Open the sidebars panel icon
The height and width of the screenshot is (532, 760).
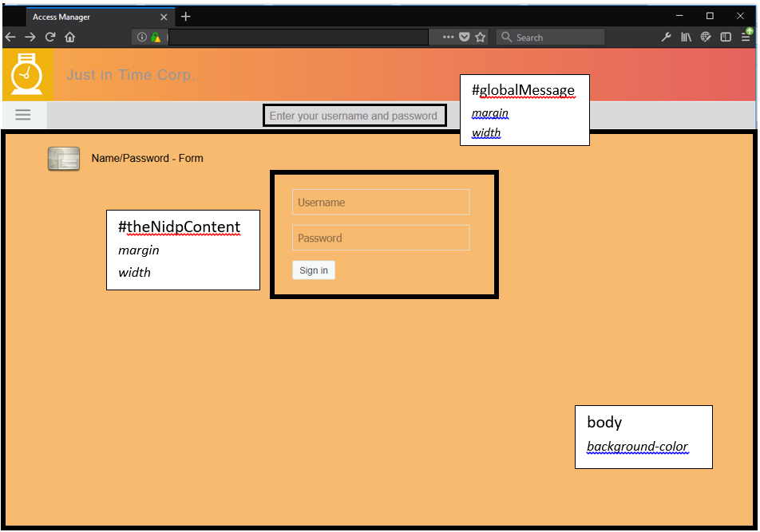(x=725, y=37)
